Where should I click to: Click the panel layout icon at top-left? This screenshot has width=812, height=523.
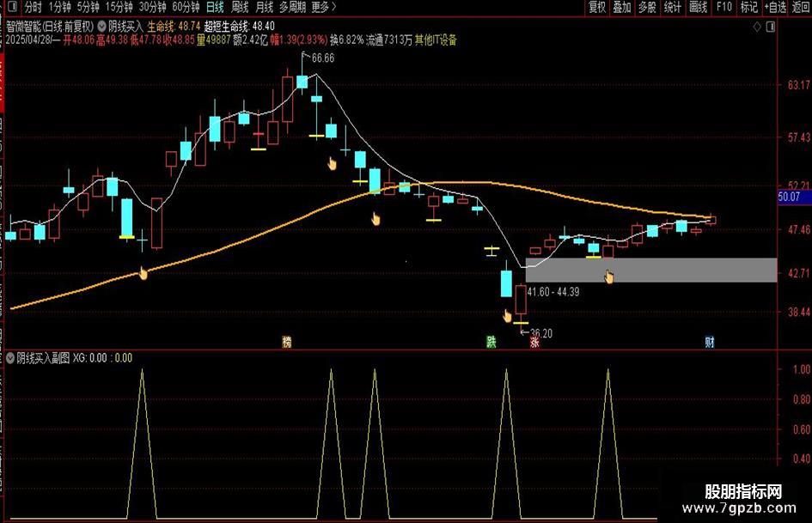pyautogui.click(x=12, y=7)
